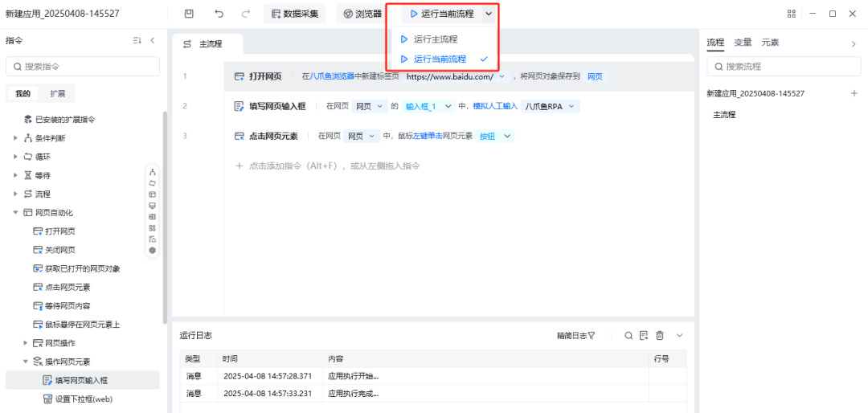
Task: Expand the 循环 tree node
Action: [15, 157]
